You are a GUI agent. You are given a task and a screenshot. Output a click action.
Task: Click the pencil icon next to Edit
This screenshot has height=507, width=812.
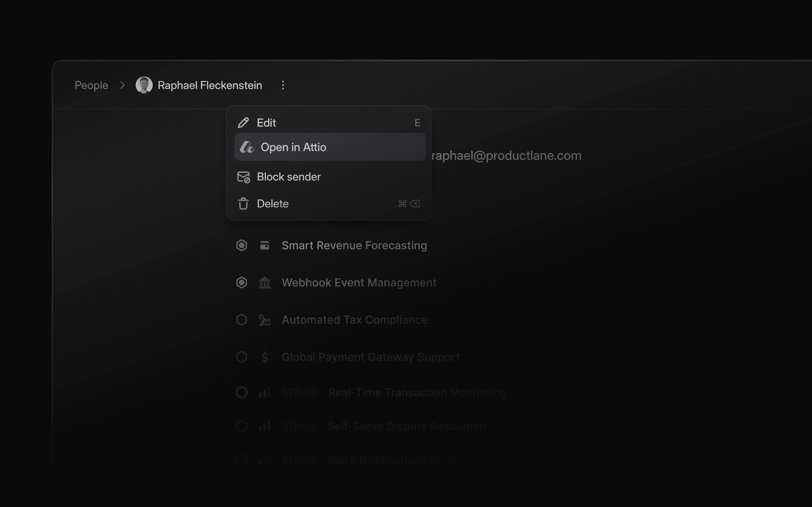point(243,123)
